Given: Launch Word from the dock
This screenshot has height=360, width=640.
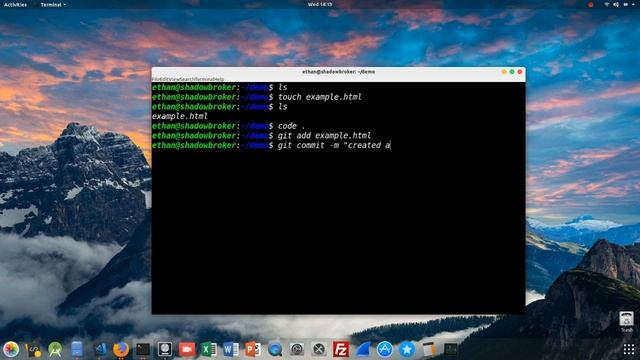Looking at the screenshot, I should pyautogui.click(x=231, y=349).
